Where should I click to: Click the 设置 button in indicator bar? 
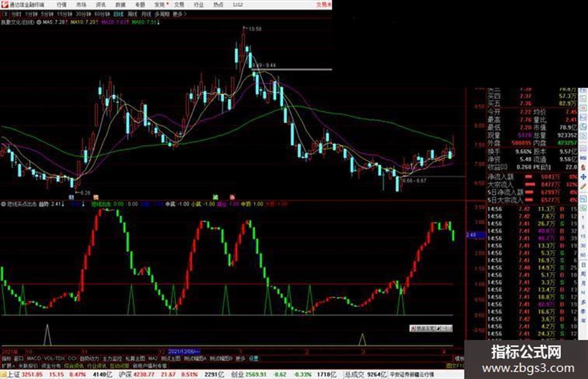pyautogui.click(x=253, y=358)
